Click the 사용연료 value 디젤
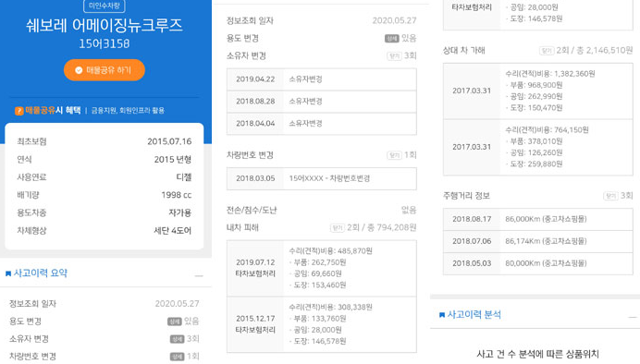The width and height of the screenshot is (640, 364). point(184,177)
